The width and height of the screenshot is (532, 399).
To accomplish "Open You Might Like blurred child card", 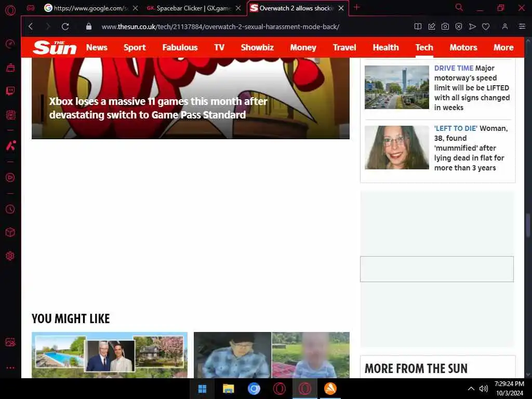I will pos(271,355).
